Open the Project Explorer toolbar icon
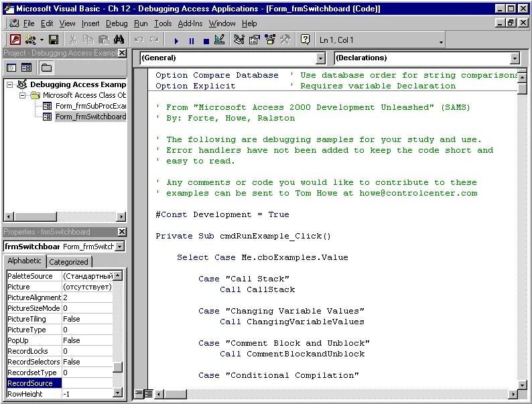Image resolution: width=532 pixels, height=404 pixels. 239,40
